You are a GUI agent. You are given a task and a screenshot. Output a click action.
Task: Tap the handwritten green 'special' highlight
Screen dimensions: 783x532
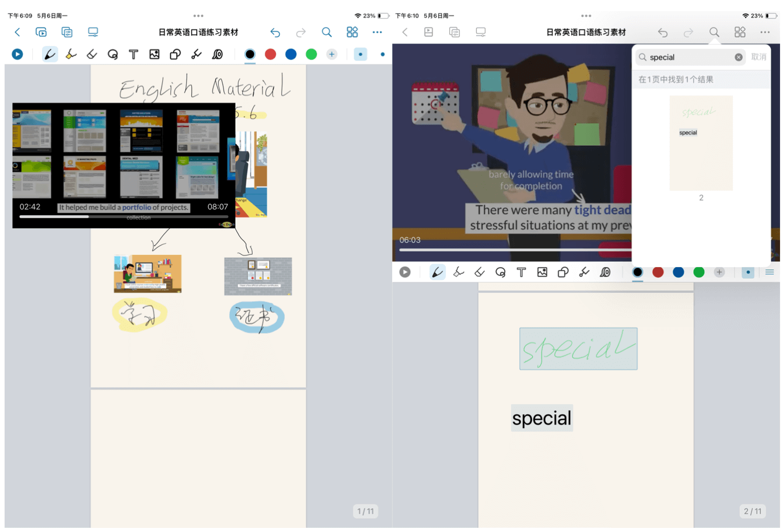coord(578,349)
